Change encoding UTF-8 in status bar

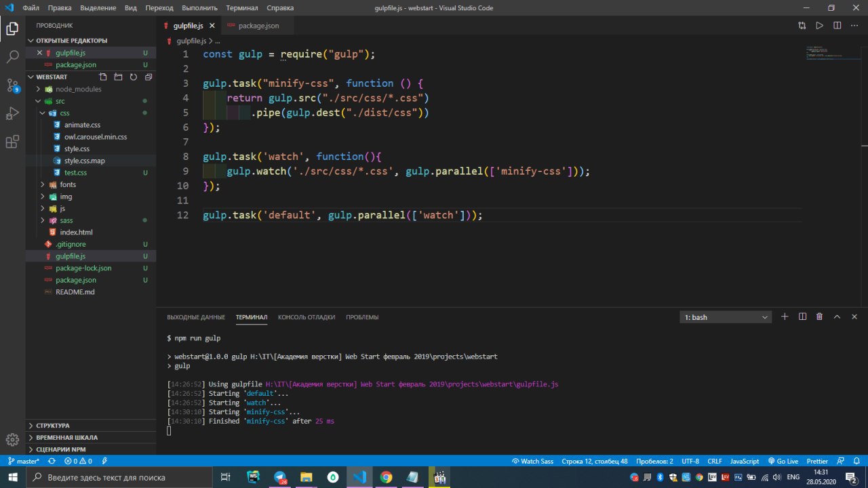pos(690,461)
